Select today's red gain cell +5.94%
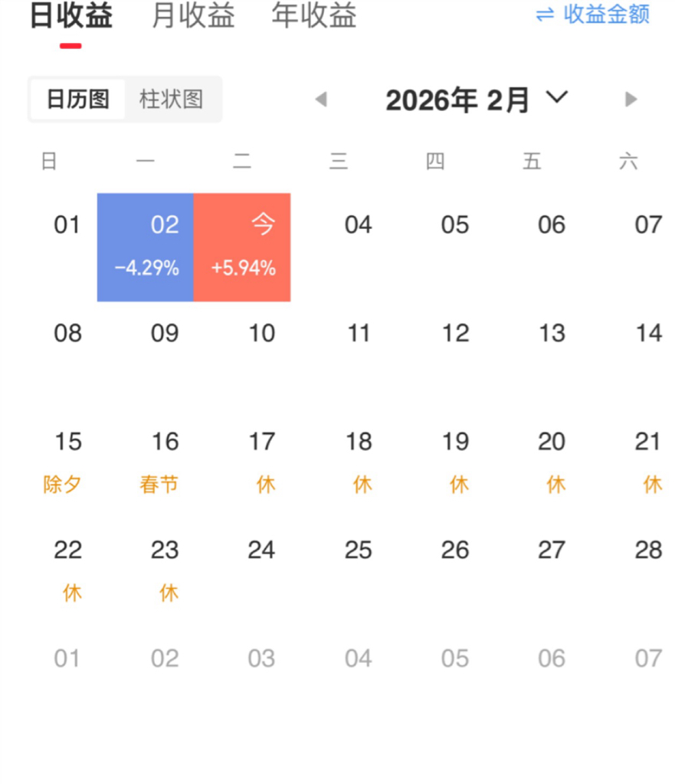675x784 pixels. [x=242, y=247]
